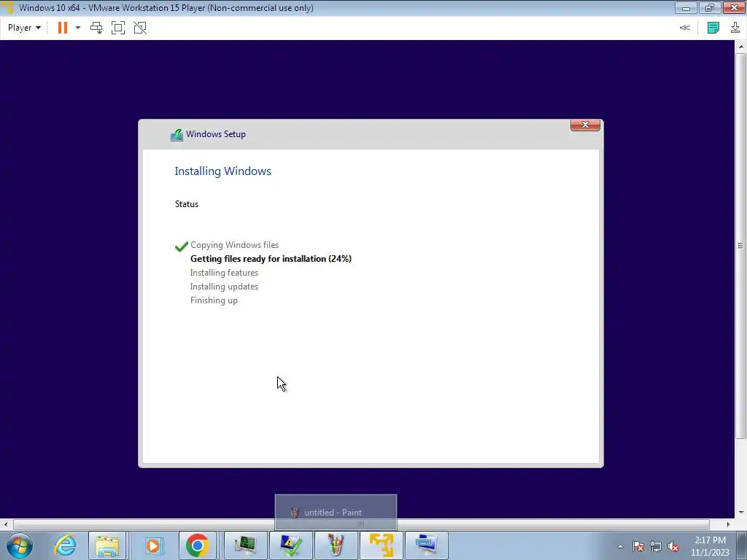
Task: Click 'Installing features' step
Action: [x=224, y=273]
